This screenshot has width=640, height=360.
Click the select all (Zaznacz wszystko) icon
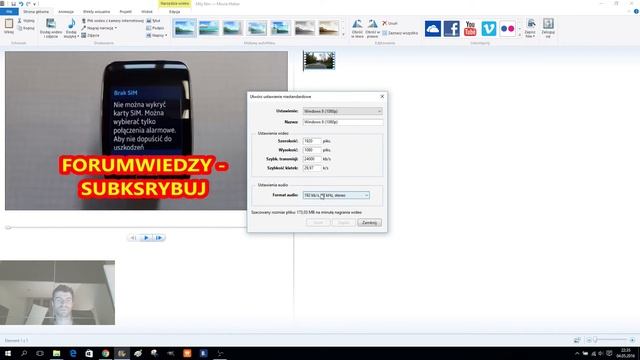click(x=384, y=33)
